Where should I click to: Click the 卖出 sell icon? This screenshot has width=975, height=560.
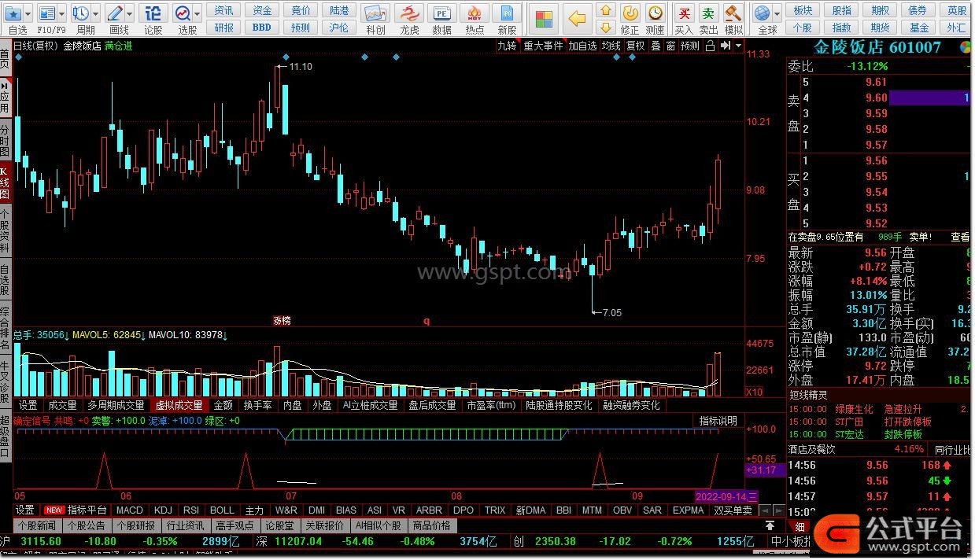709,13
